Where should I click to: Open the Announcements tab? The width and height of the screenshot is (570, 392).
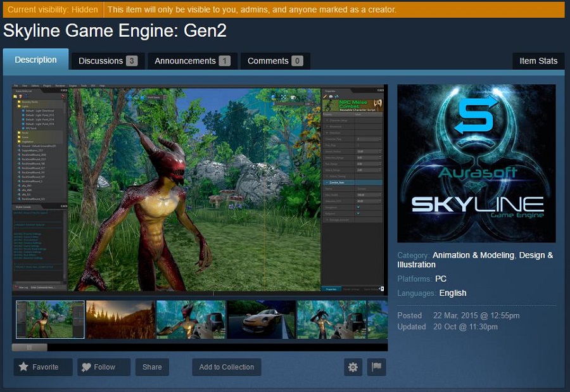(193, 61)
